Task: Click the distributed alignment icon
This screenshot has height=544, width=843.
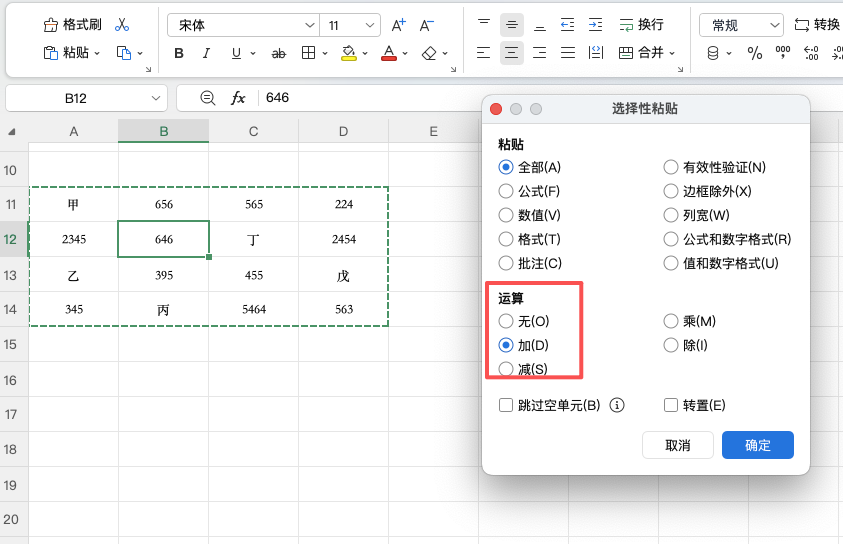Action: tap(596, 53)
